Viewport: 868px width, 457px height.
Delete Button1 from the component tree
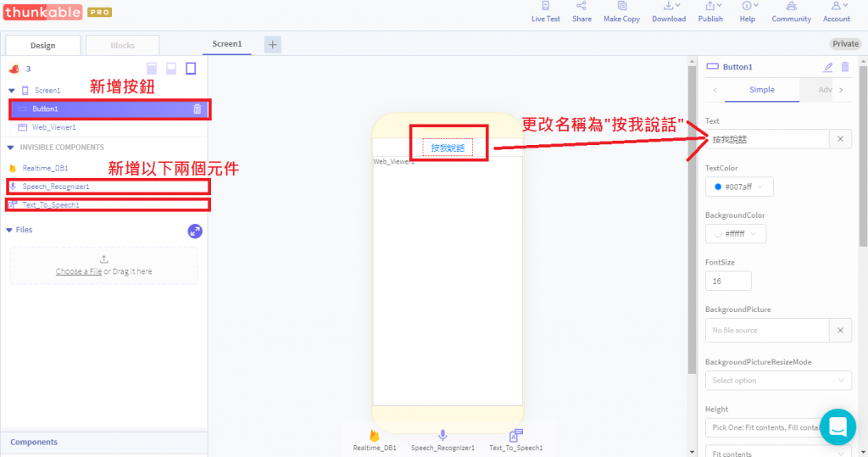coord(197,109)
